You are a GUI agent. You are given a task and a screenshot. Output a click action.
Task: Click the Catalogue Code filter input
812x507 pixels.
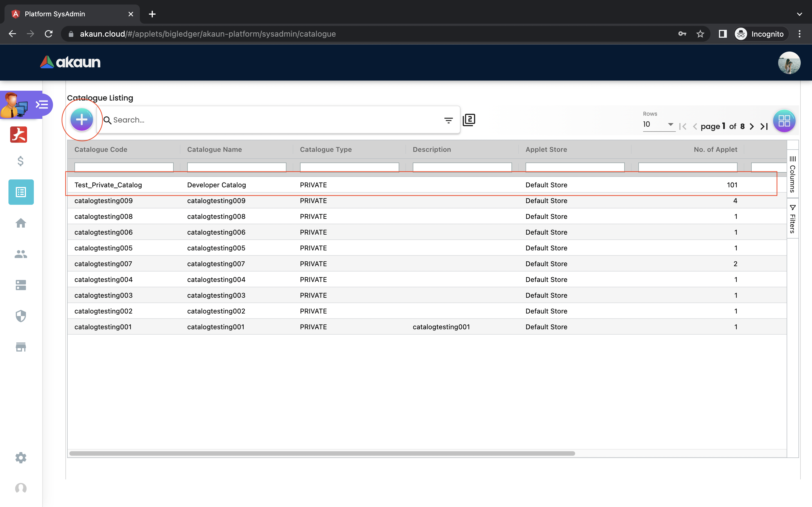[124, 167]
